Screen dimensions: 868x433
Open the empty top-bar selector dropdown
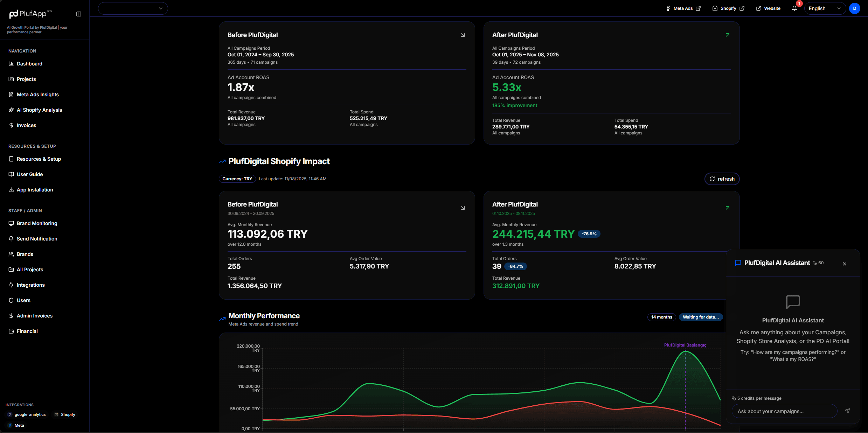pos(133,8)
